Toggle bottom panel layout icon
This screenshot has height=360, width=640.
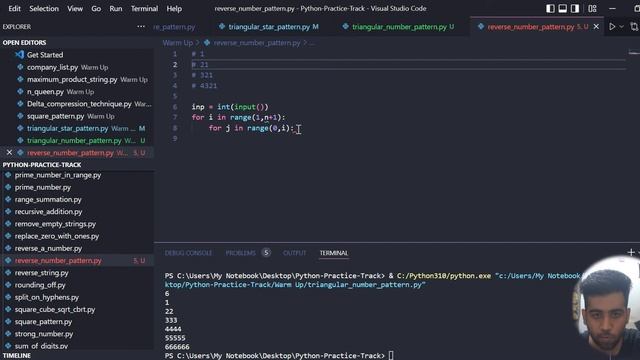(x=562, y=9)
